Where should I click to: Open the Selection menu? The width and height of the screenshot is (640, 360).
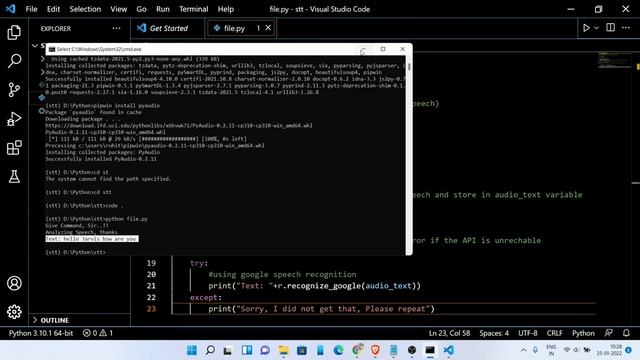click(x=85, y=9)
